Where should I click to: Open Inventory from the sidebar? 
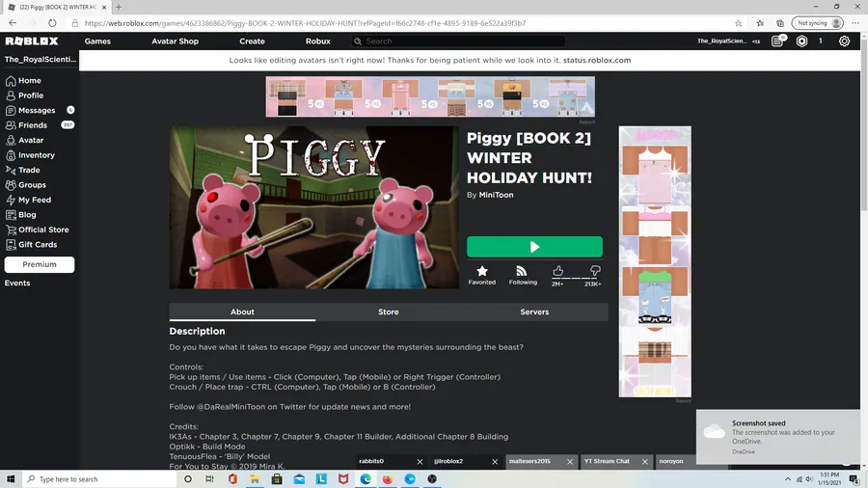click(x=31, y=155)
